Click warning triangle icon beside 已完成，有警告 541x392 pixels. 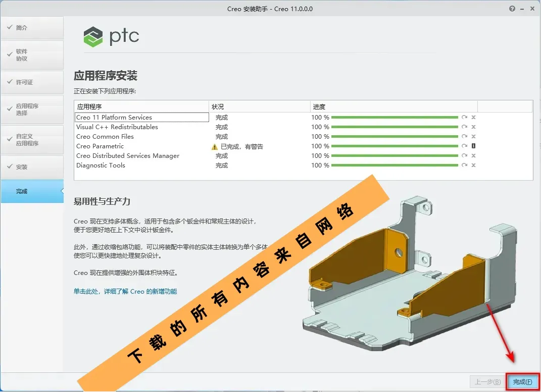point(215,147)
